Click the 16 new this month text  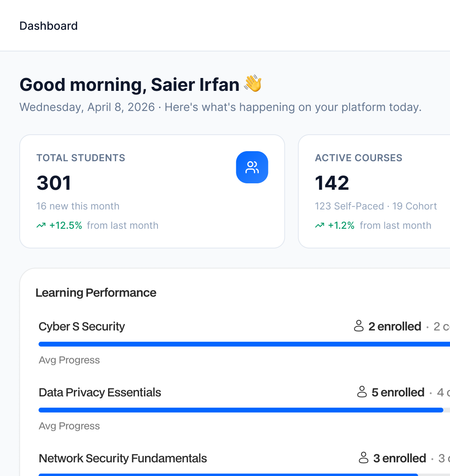pyautogui.click(x=78, y=206)
